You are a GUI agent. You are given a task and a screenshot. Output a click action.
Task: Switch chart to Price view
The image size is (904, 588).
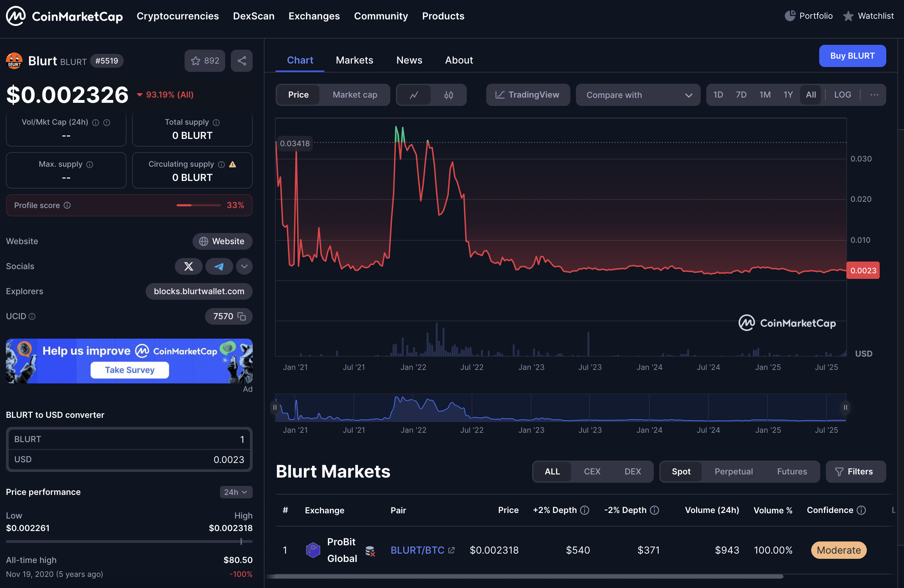pyautogui.click(x=298, y=95)
